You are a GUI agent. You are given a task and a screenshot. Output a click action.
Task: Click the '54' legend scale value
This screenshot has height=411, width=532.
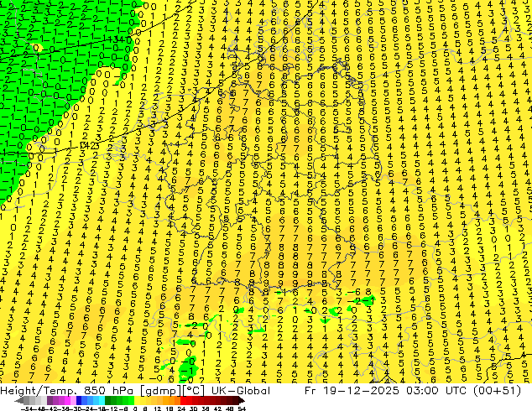pyautogui.click(x=242, y=408)
